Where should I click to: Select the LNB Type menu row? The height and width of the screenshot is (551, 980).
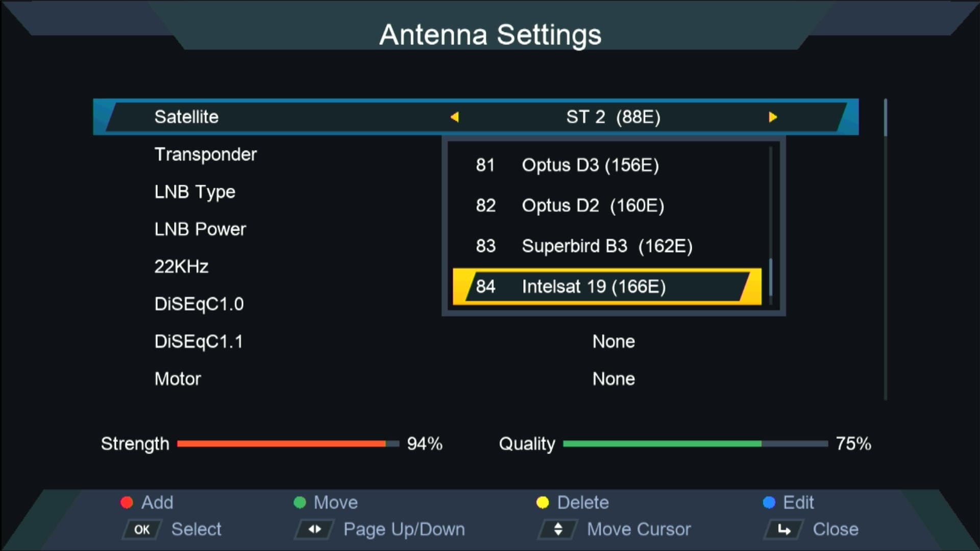(195, 192)
